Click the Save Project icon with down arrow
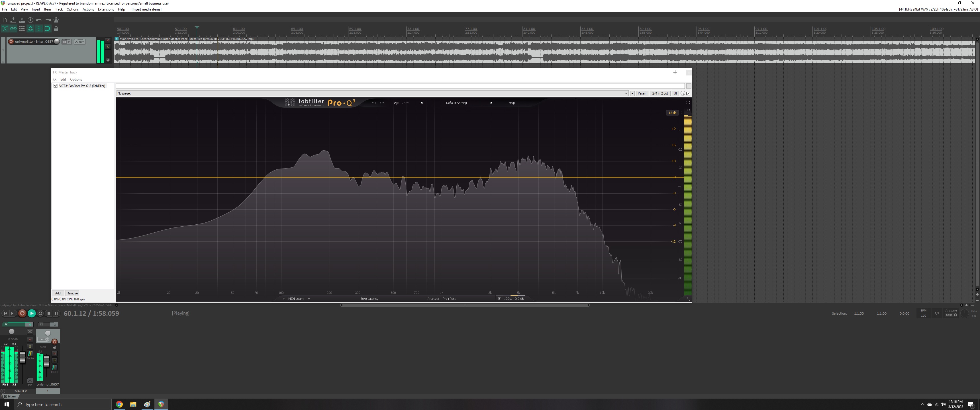 pyautogui.click(x=22, y=20)
